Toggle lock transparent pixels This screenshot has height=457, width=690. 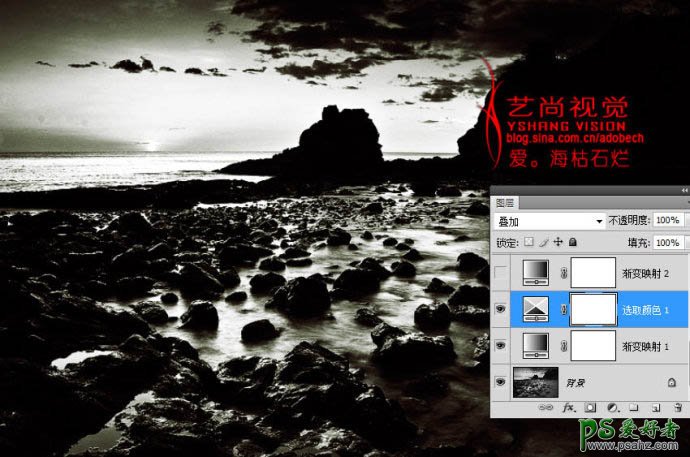click(x=529, y=242)
